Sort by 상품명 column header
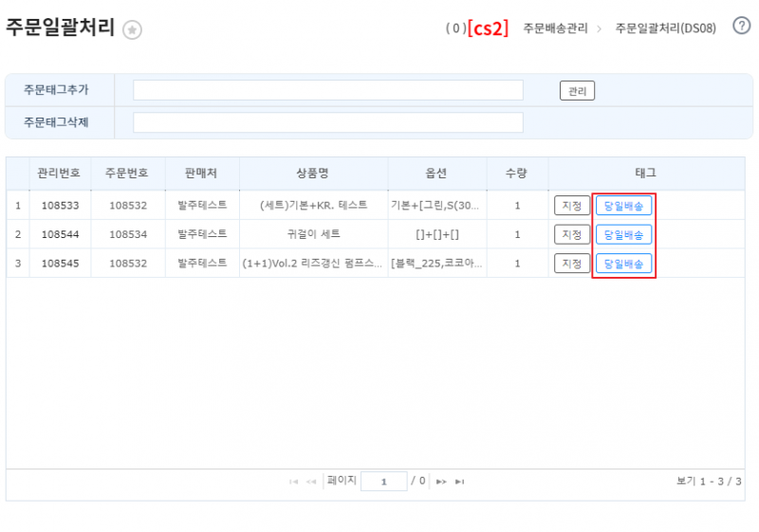This screenshot has height=532, width=759. click(313, 174)
